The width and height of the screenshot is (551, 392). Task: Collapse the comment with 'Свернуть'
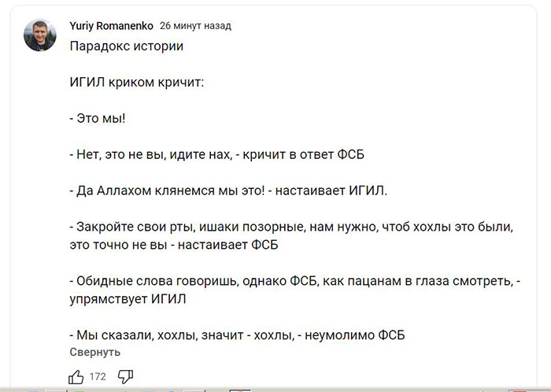(95, 352)
